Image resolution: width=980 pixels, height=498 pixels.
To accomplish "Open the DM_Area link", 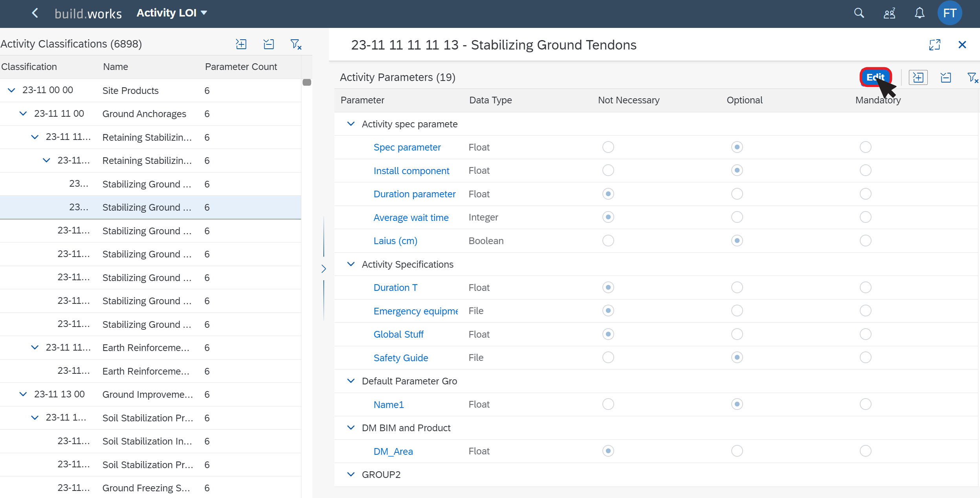I will click(x=393, y=452).
